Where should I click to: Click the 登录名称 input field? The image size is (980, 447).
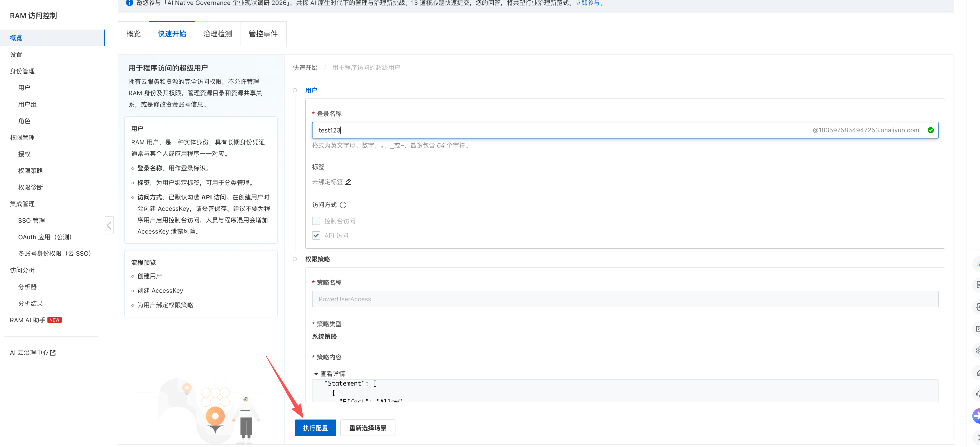click(x=625, y=130)
